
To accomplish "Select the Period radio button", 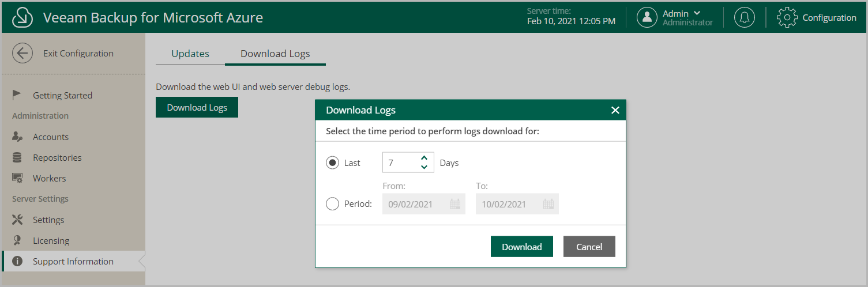I will (x=332, y=204).
